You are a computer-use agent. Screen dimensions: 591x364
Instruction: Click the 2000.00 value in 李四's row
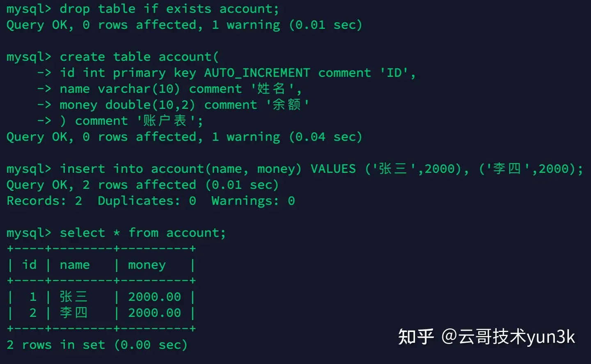[154, 313]
